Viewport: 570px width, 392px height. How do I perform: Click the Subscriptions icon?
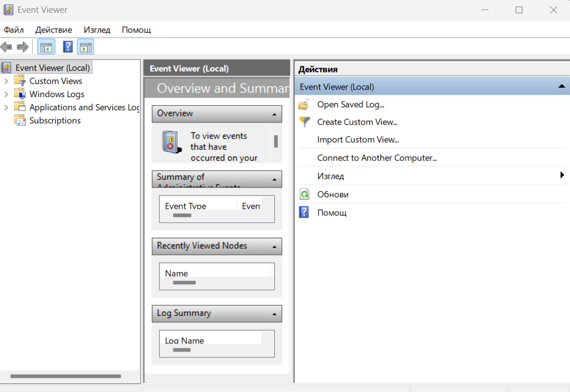[x=20, y=120]
